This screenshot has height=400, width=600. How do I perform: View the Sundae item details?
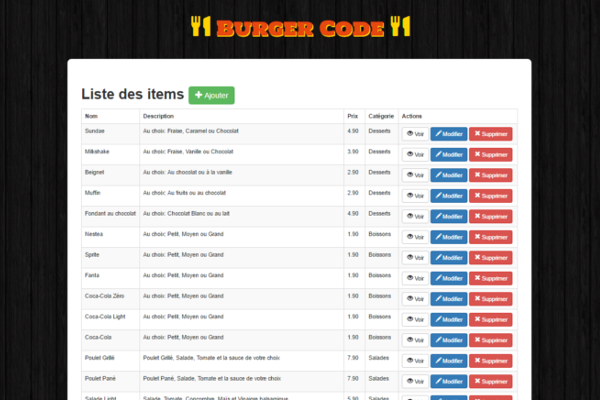(x=414, y=134)
